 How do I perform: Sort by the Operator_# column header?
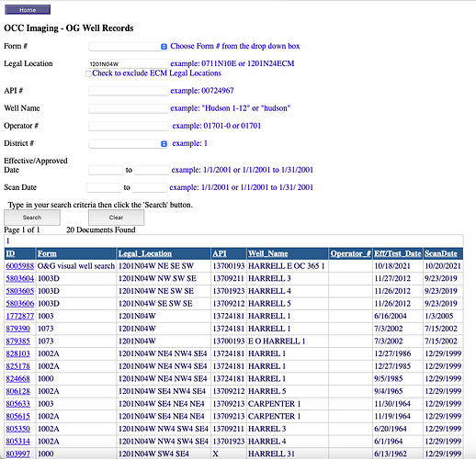click(350, 253)
